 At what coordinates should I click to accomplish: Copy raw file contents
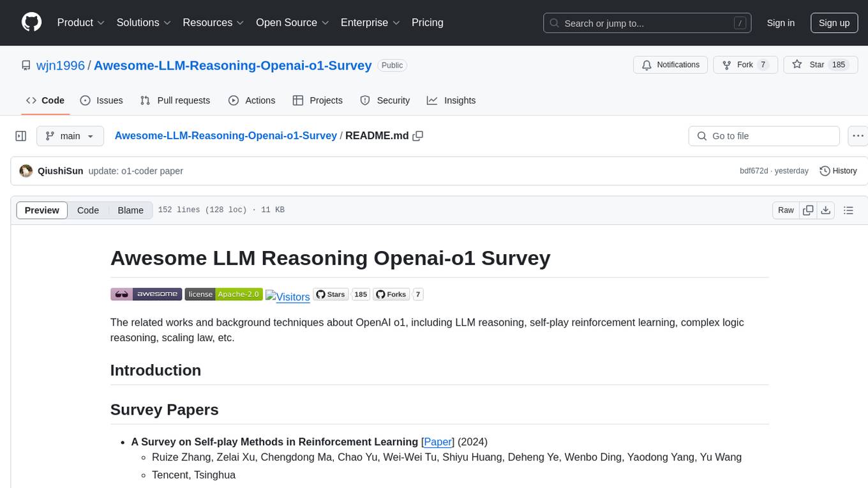coord(808,210)
